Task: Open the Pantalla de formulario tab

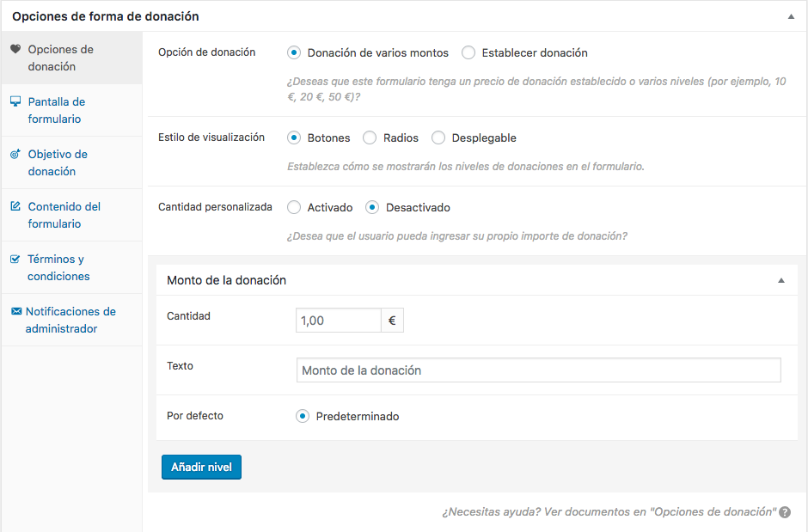Action: point(57,110)
